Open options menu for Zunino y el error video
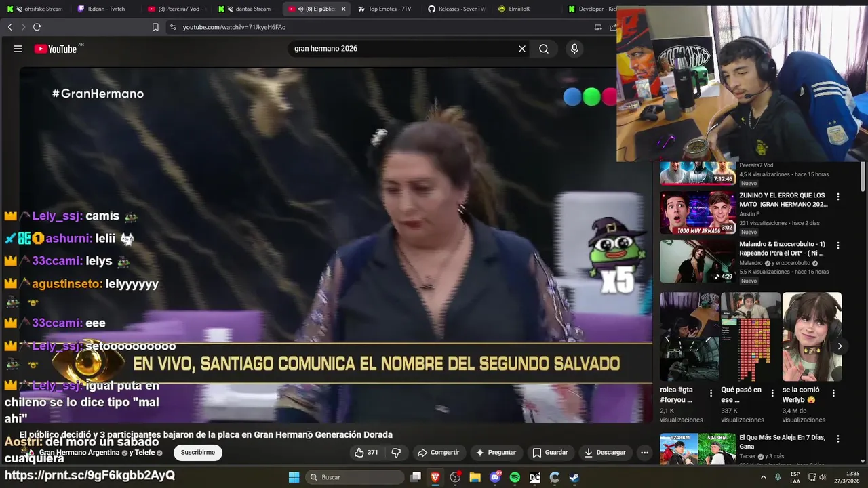This screenshot has height=488, width=868. click(838, 197)
